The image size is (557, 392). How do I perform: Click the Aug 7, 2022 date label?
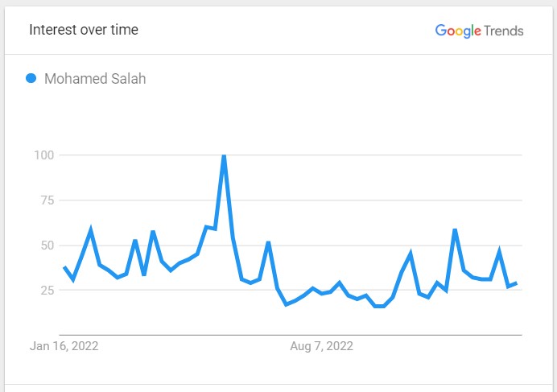[321, 346]
